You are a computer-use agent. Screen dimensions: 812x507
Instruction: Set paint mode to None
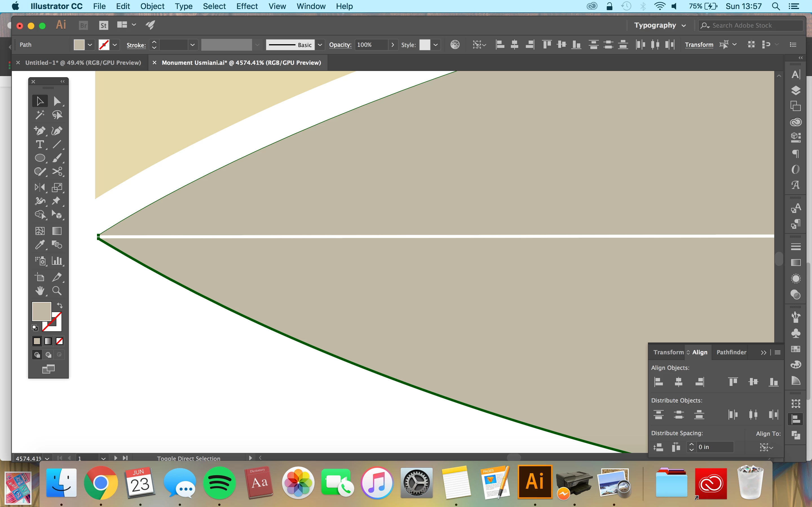[x=59, y=341]
